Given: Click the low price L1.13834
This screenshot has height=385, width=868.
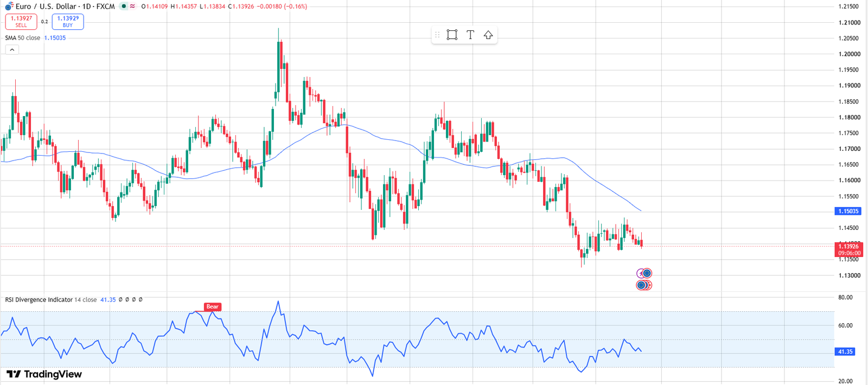Looking at the screenshot, I should pos(212,7).
